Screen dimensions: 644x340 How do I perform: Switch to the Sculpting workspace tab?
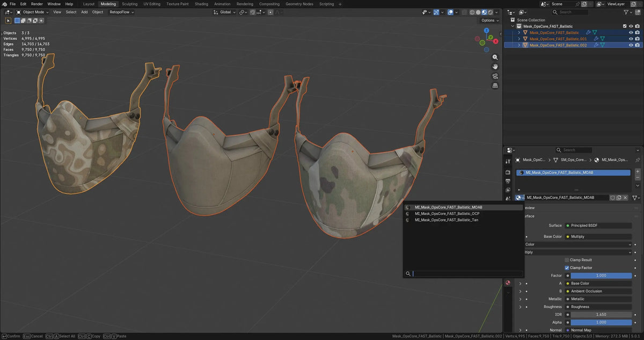[129, 4]
